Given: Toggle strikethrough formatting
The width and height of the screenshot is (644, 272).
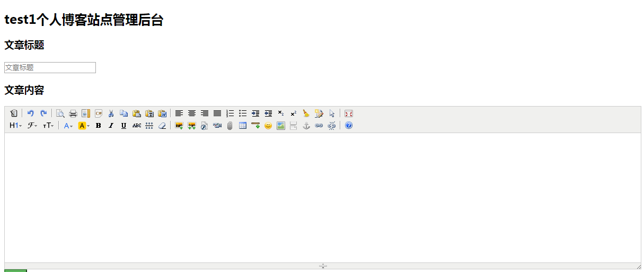Looking at the screenshot, I should pyautogui.click(x=137, y=126).
